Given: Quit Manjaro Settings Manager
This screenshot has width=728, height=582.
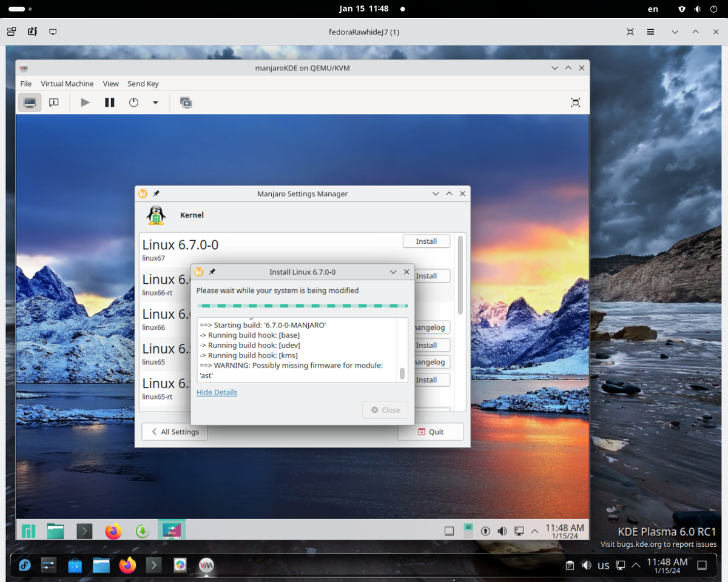Looking at the screenshot, I should coord(431,432).
